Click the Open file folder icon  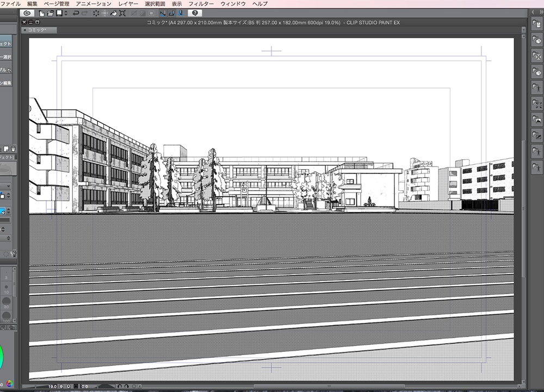click(50, 13)
